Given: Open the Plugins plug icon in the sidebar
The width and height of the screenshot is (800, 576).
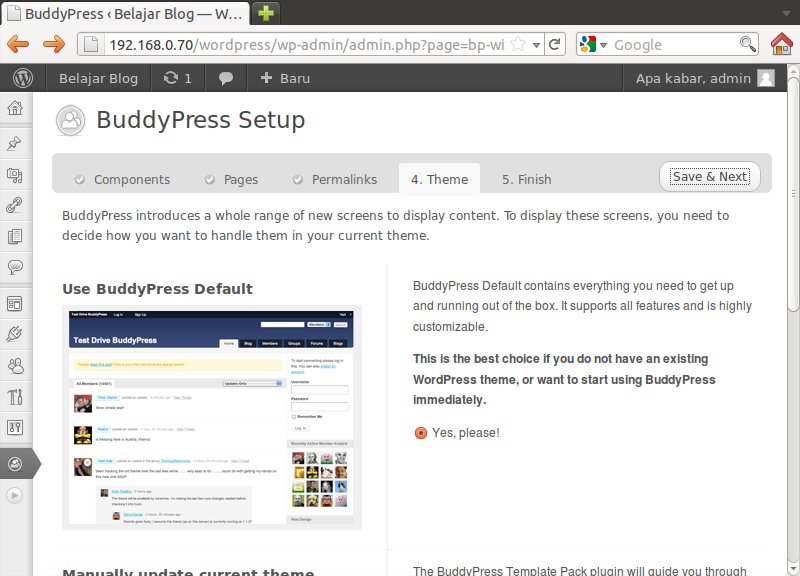Looking at the screenshot, I should click(15, 334).
